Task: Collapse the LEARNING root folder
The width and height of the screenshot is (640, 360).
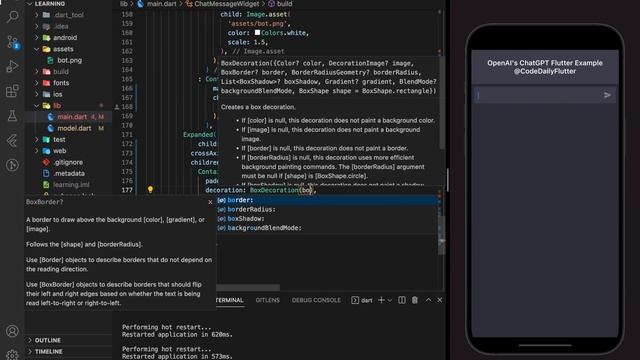Action: tap(29, 4)
